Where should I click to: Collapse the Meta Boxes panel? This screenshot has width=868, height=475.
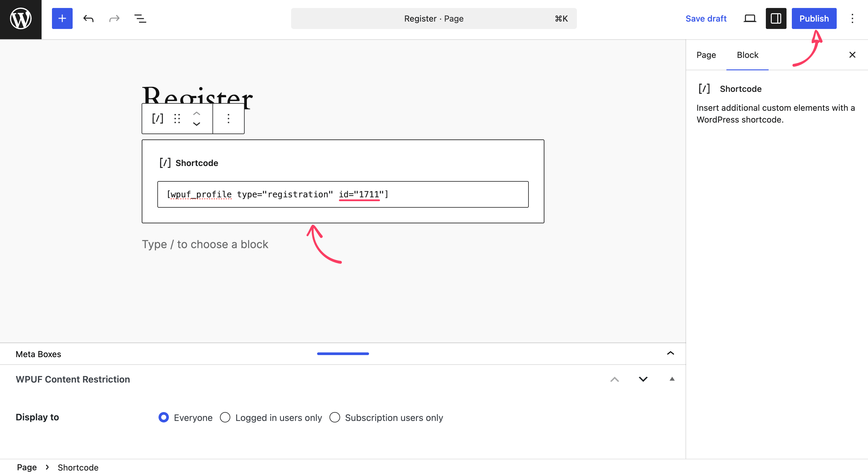(670, 353)
